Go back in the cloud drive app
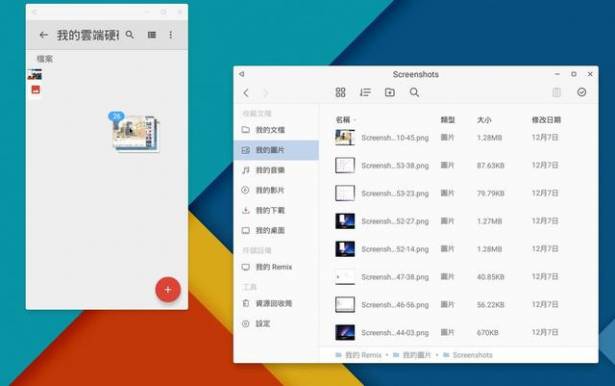 pyautogui.click(x=44, y=35)
